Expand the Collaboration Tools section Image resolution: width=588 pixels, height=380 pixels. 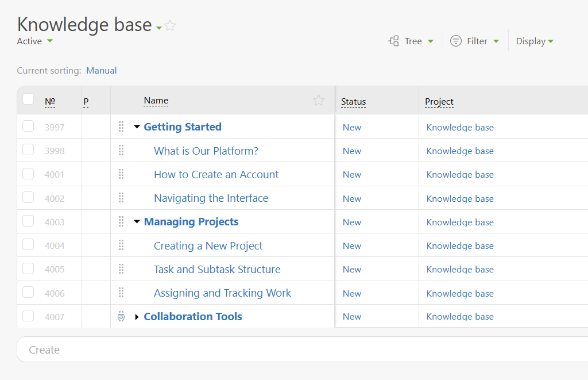point(137,317)
